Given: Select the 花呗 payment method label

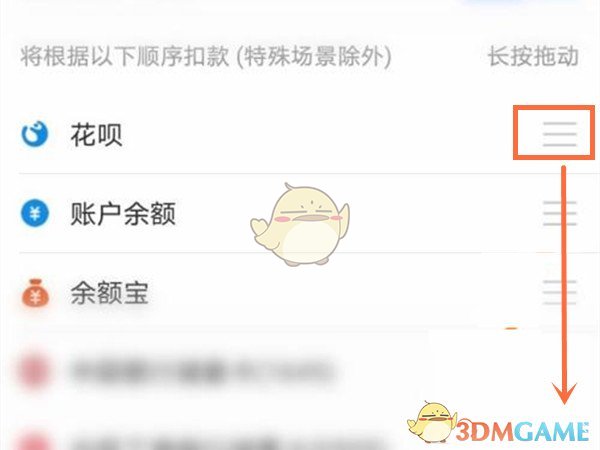Looking at the screenshot, I should [96, 135].
